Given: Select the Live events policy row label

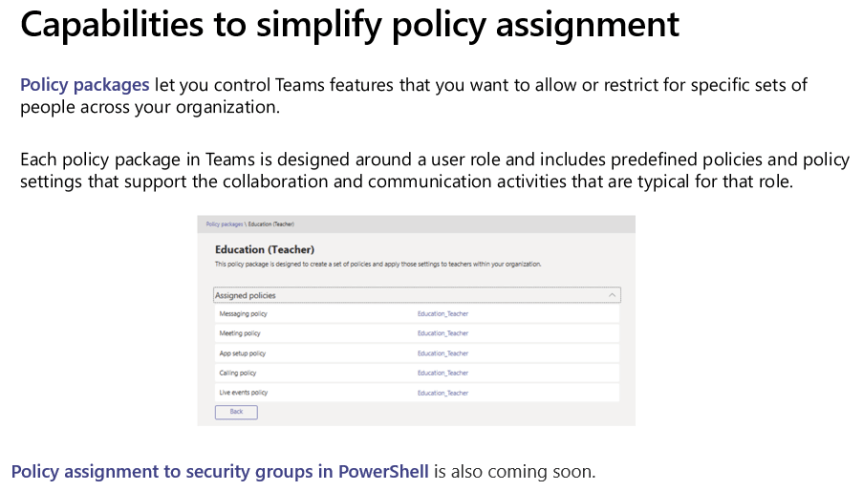Looking at the screenshot, I should [243, 393].
